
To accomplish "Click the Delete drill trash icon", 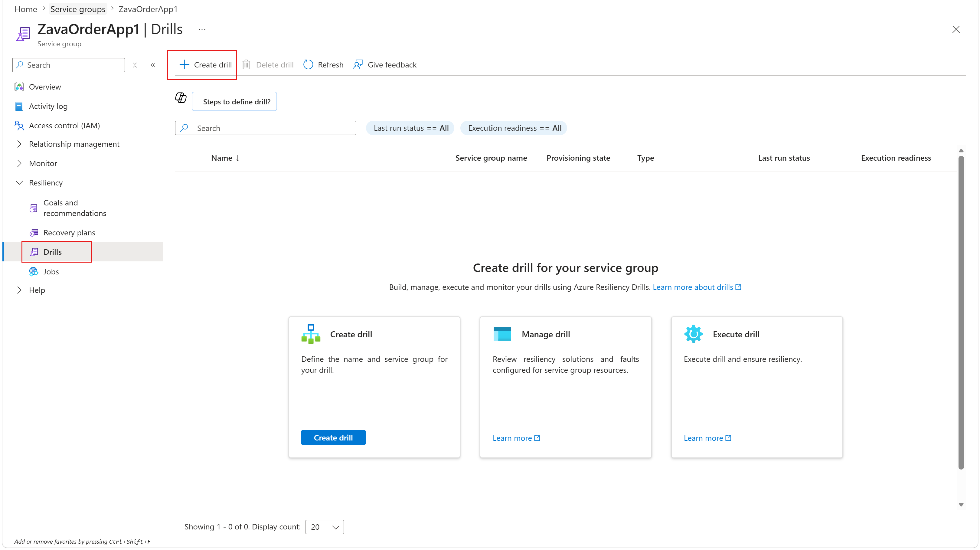I will point(246,64).
